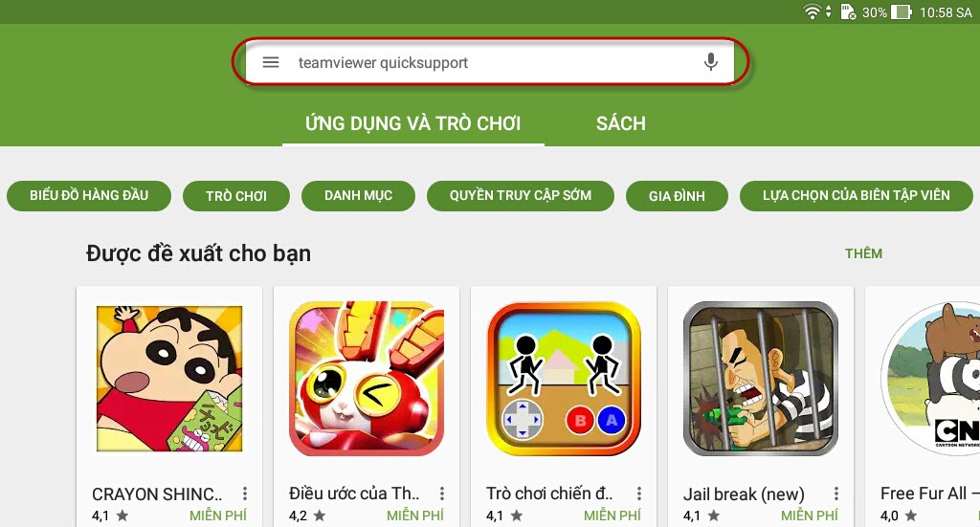
Task: Open QUYỀN TRUY CẬP SỚM section
Action: click(521, 195)
